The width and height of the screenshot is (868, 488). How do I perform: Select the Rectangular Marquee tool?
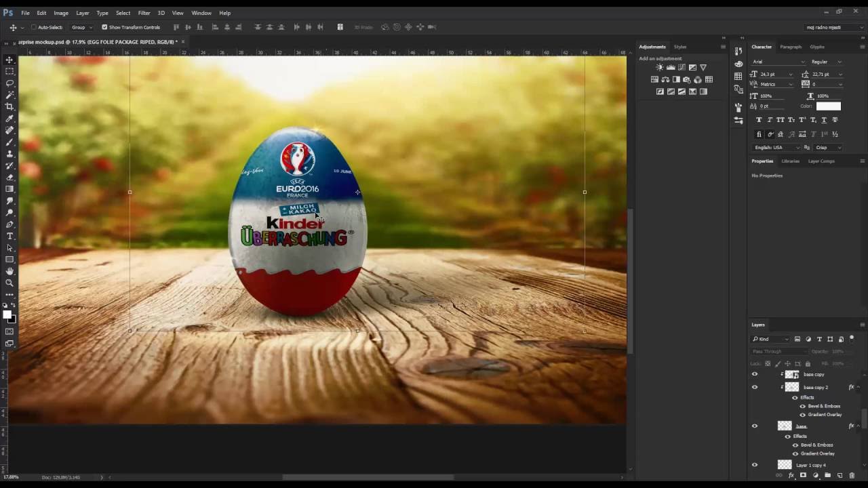[x=9, y=71]
